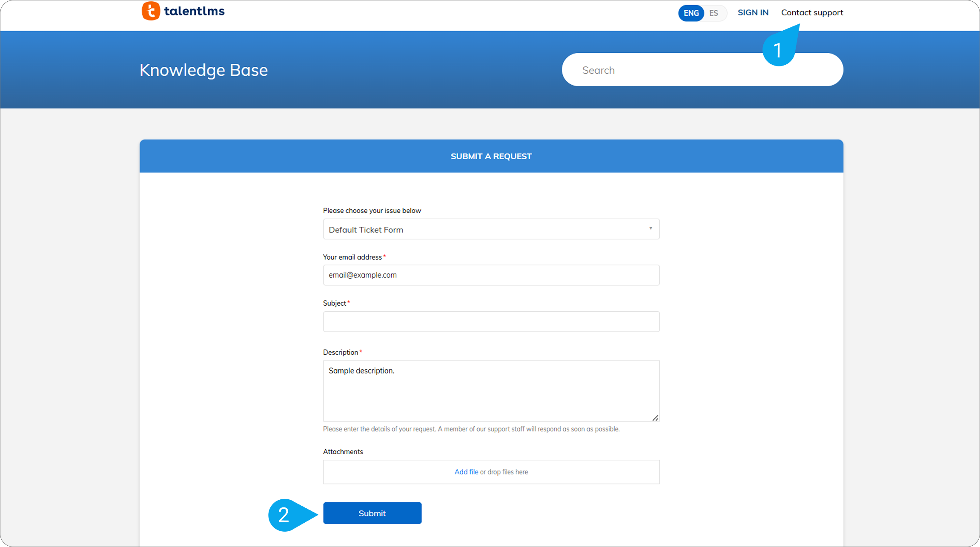Image resolution: width=980 pixels, height=547 pixels.
Task: Focus the email address field
Action: 491,275
